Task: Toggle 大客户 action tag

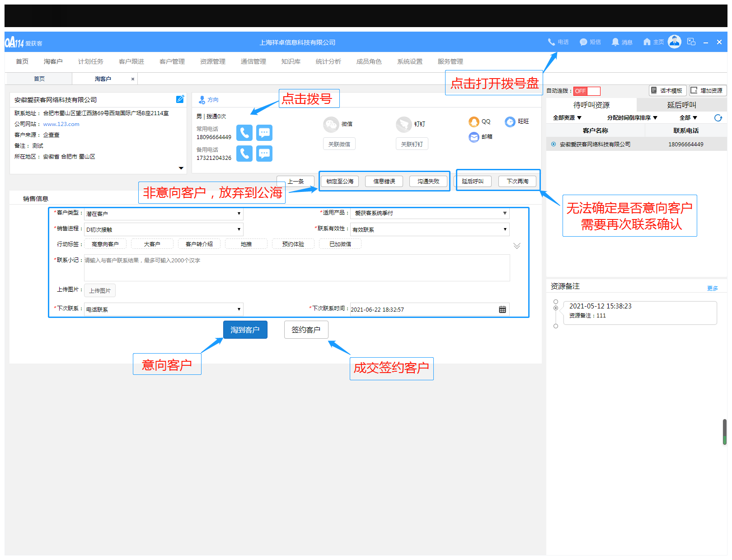Action: 152,244
